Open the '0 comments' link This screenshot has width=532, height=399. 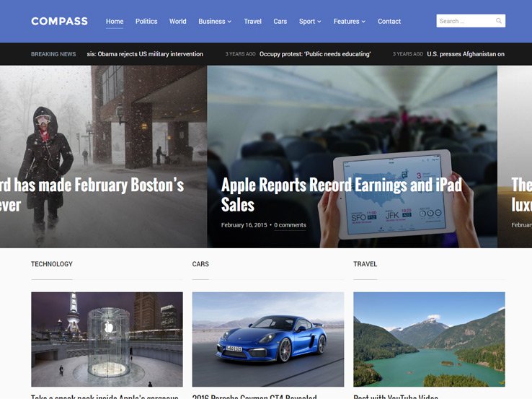(290, 225)
